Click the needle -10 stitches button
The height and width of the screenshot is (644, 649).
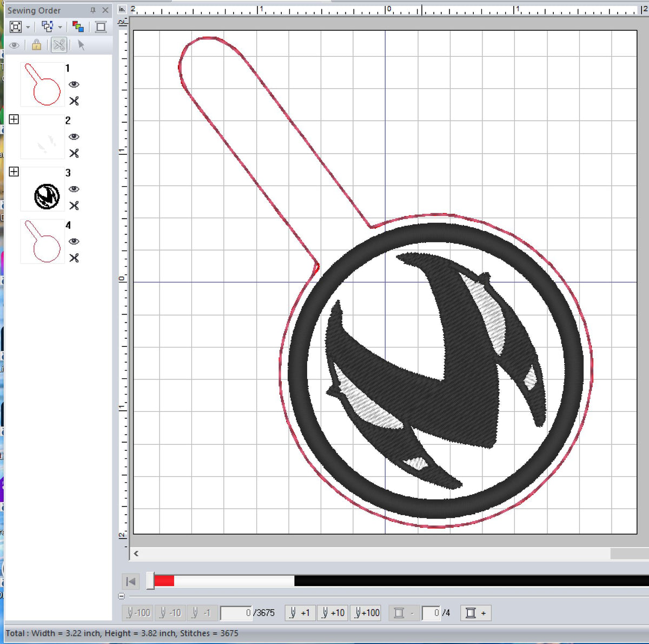click(170, 613)
